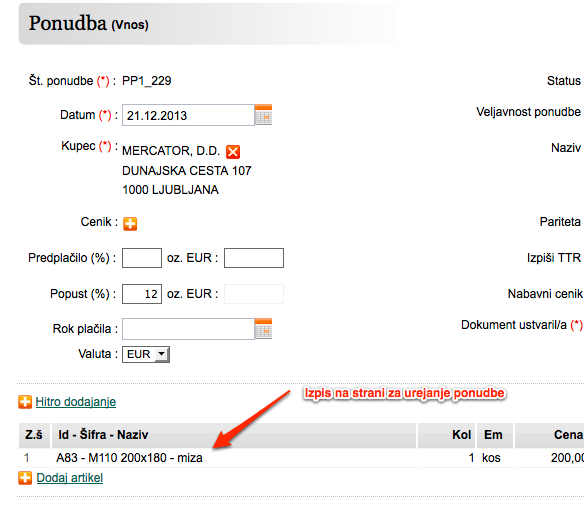Focus the Datum date input field
Image resolution: width=584 pixels, height=520 pixels.
[188, 115]
